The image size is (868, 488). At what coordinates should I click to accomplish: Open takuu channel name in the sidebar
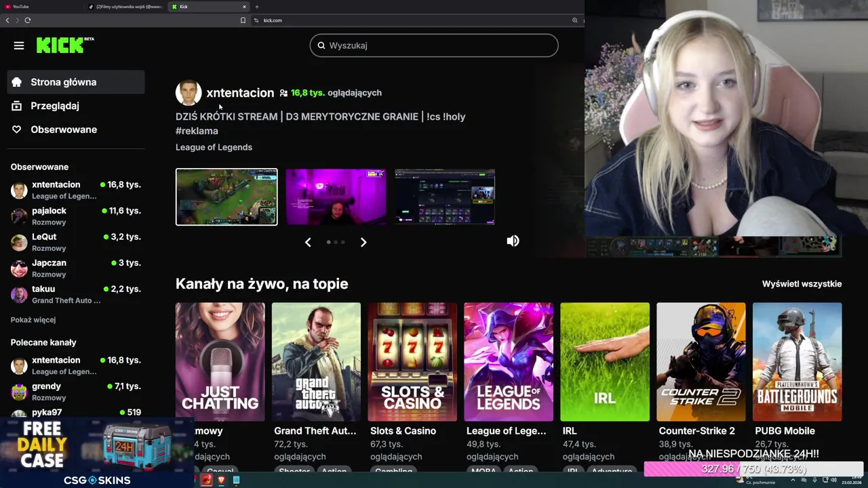tap(43, 289)
